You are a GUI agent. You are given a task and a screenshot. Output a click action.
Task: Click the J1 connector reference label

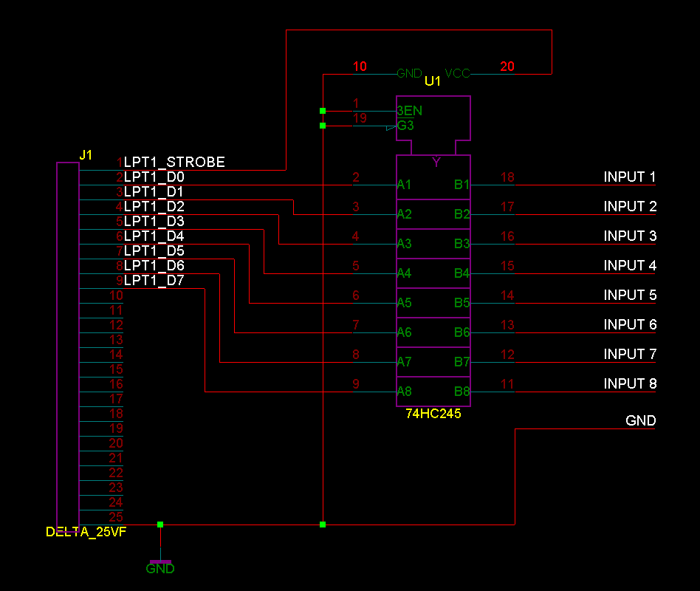[86, 155]
